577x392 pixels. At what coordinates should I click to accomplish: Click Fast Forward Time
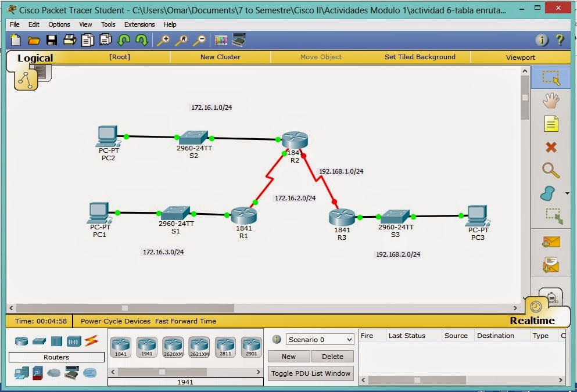(185, 321)
